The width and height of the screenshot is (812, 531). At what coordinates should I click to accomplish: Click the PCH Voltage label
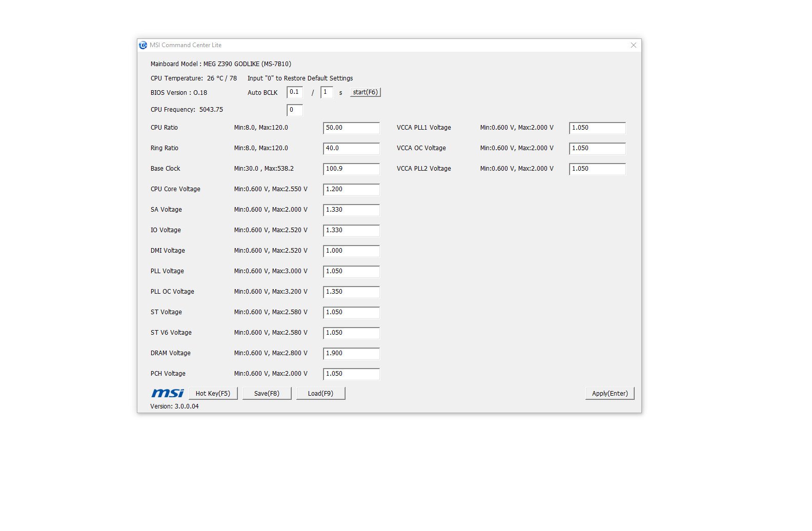168,374
